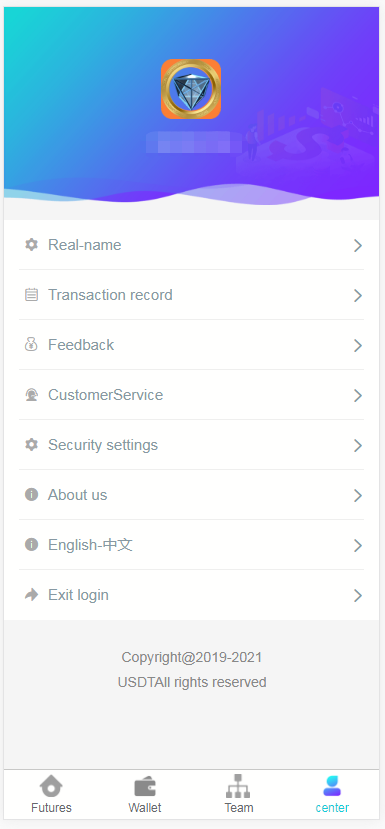This screenshot has width=385, height=829.
Task: Expand the English-中文 language row chevron
Action: click(x=358, y=546)
